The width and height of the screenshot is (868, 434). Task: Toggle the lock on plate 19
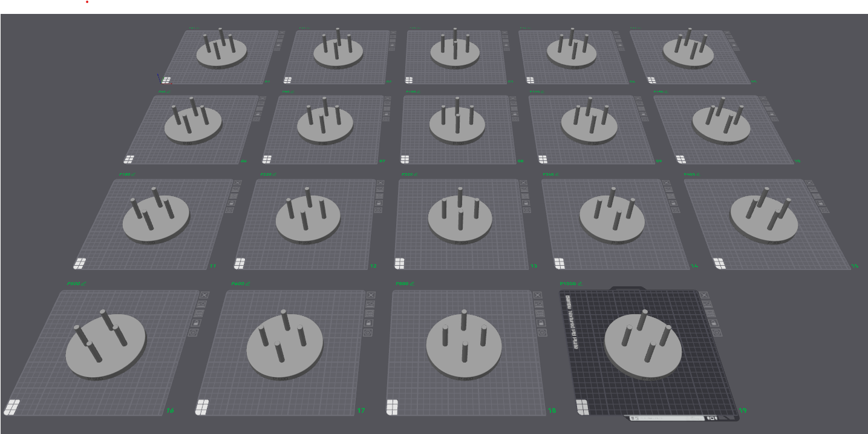[713, 323]
